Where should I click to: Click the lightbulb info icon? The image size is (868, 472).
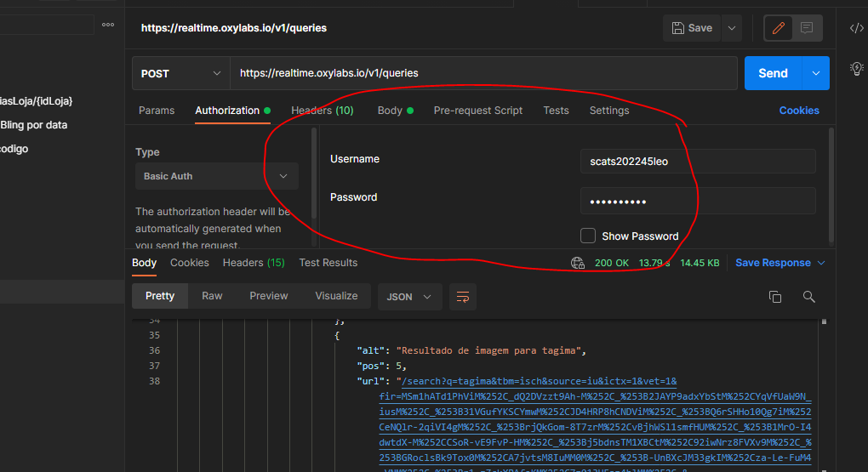856,68
